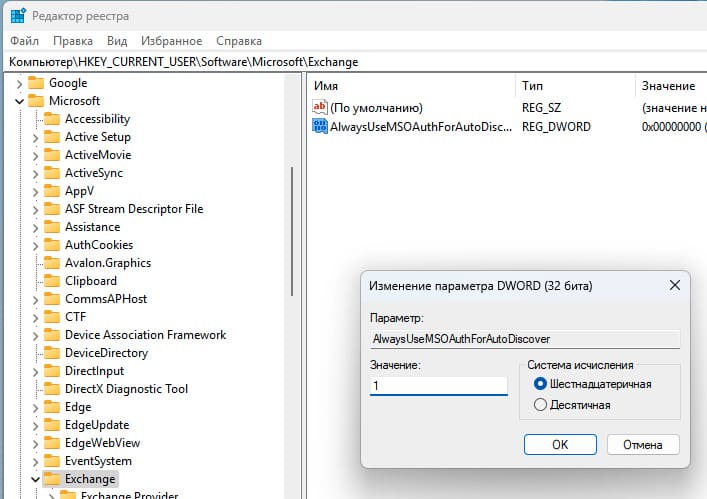
Task: Click the tree pane vertical scrollbar
Action: (x=292, y=230)
